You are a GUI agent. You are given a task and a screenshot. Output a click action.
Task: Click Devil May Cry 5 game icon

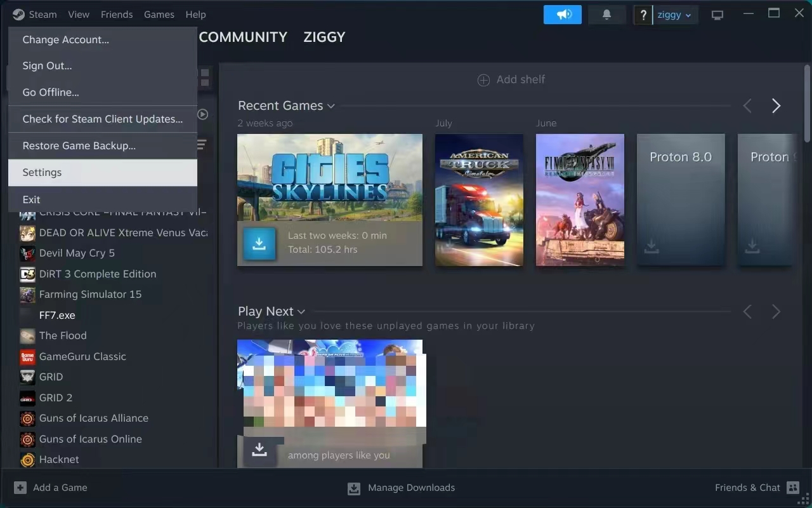27,253
